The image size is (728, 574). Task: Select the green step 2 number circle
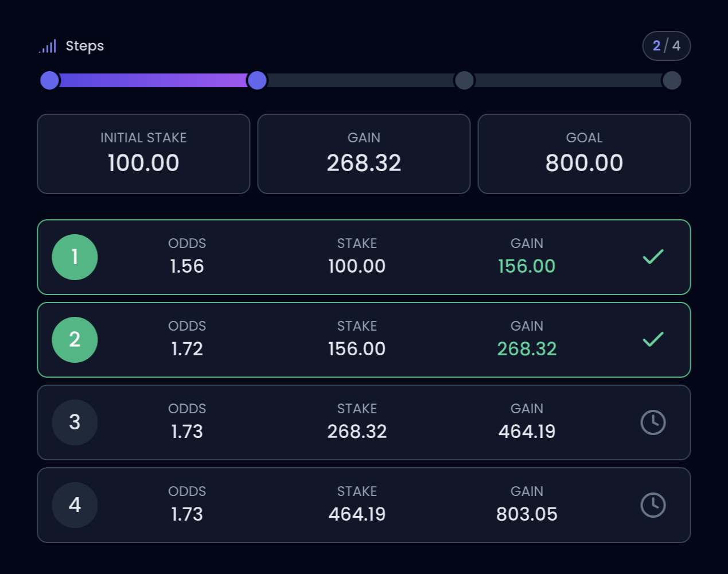75,340
